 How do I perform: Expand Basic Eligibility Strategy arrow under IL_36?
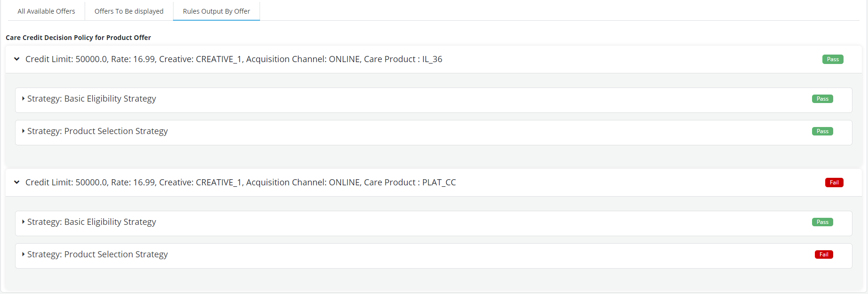tap(23, 99)
